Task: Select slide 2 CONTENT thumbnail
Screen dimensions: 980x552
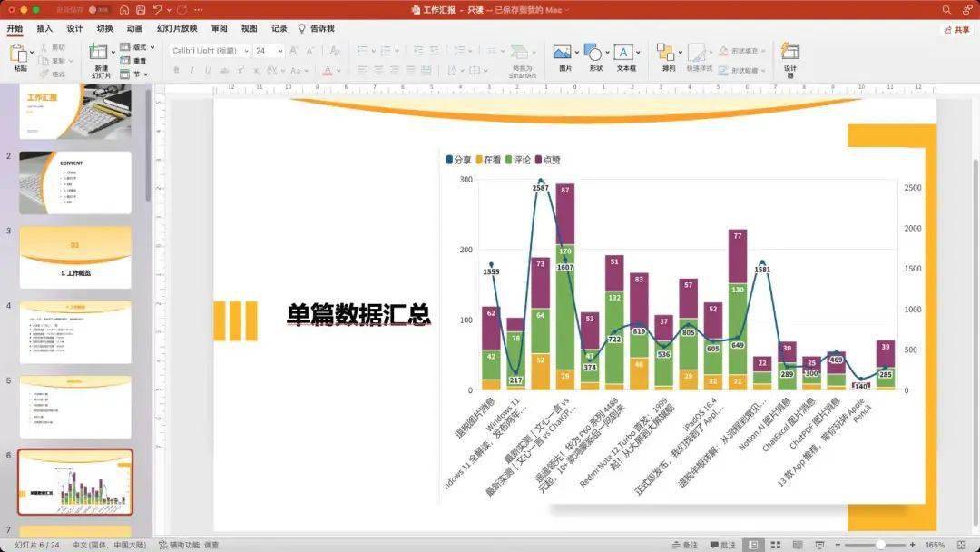Action: pos(75,182)
